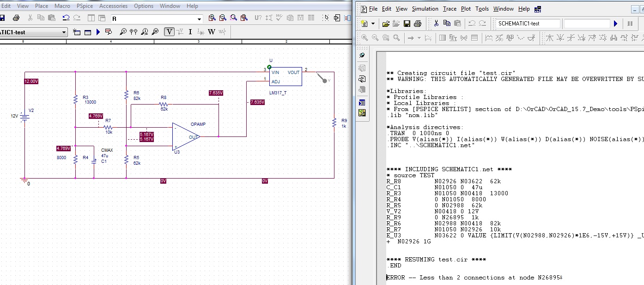Open the Accessories menu
The height and width of the screenshot is (285, 644).
point(113,6)
